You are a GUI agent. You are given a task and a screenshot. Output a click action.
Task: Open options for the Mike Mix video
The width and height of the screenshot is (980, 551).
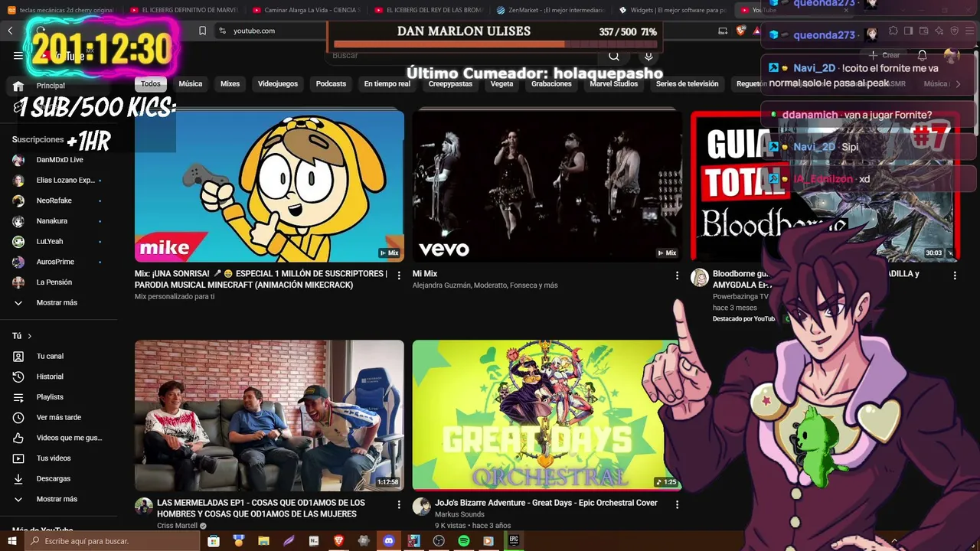[x=399, y=275]
